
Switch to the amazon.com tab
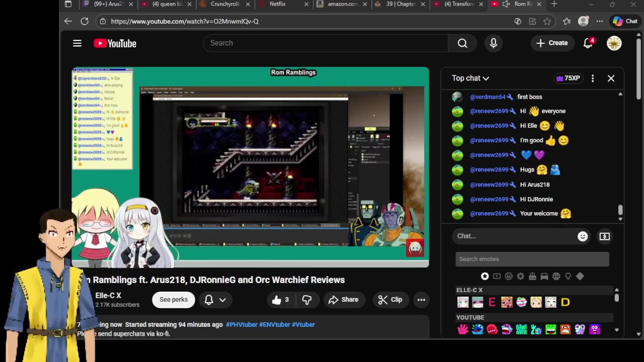pos(342,4)
